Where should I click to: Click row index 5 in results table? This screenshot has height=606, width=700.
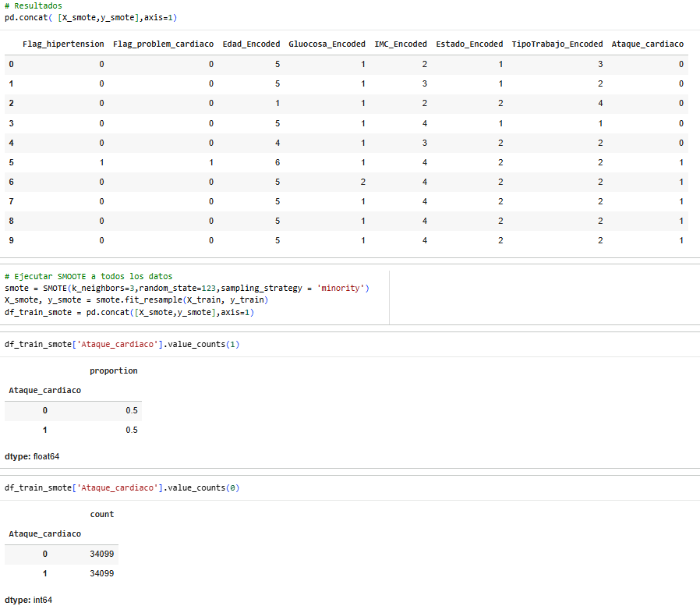tap(11, 162)
